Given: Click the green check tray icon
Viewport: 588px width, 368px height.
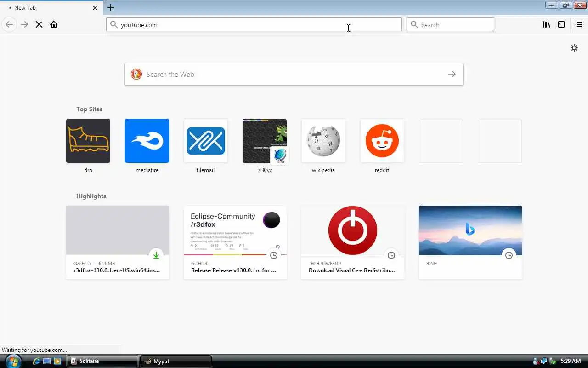Looking at the screenshot, I should pos(553,361).
